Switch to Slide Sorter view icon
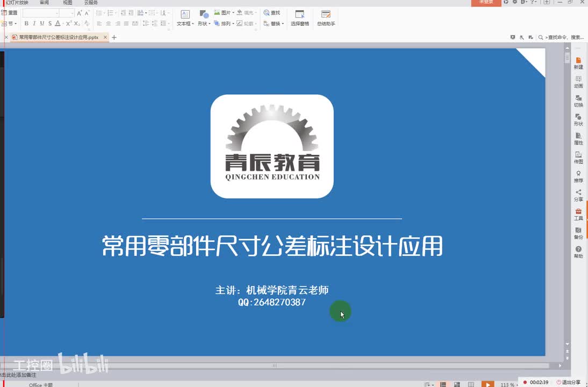588x387 pixels. tap(457, 384)
